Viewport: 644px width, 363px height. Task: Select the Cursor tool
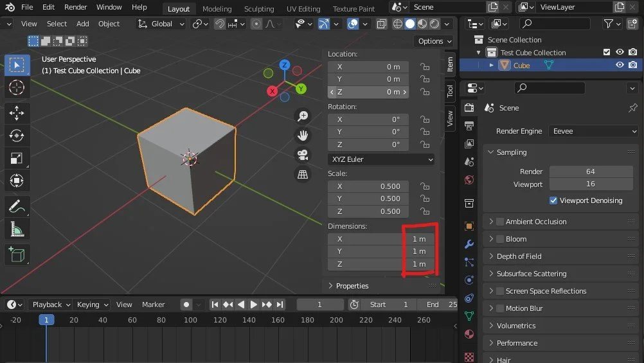pyautogui.click(x=17, y=87)
